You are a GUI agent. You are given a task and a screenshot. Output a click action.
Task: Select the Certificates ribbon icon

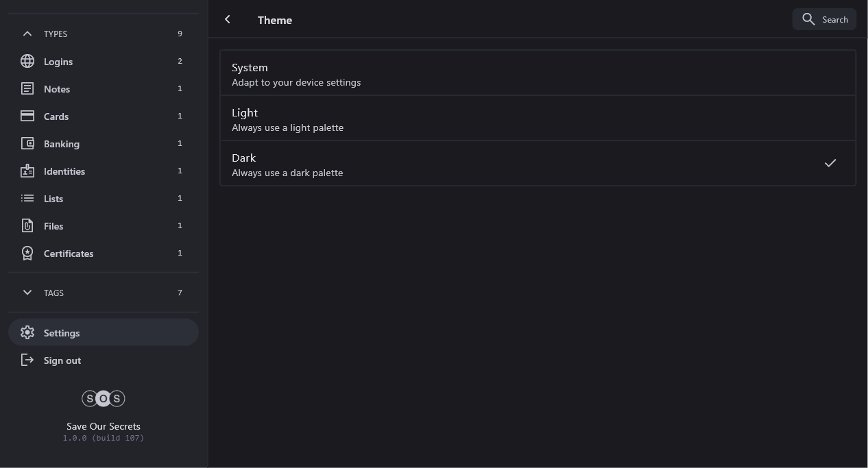(x=27, y=254)
